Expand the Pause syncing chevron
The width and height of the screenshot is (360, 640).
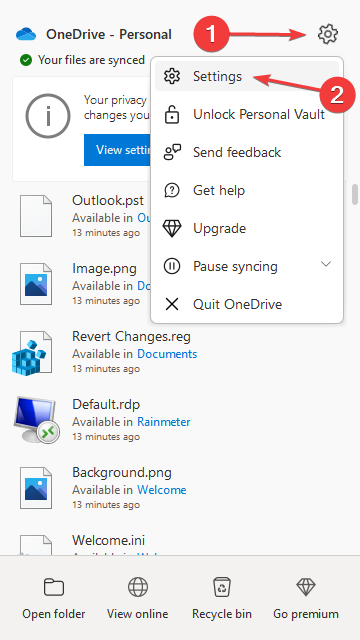326,264
